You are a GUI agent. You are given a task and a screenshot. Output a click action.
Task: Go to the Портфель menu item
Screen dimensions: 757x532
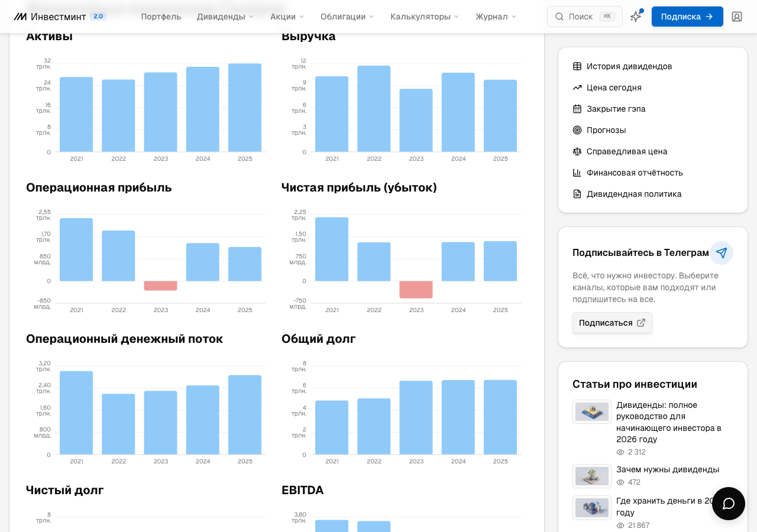[x=161, y=17]
